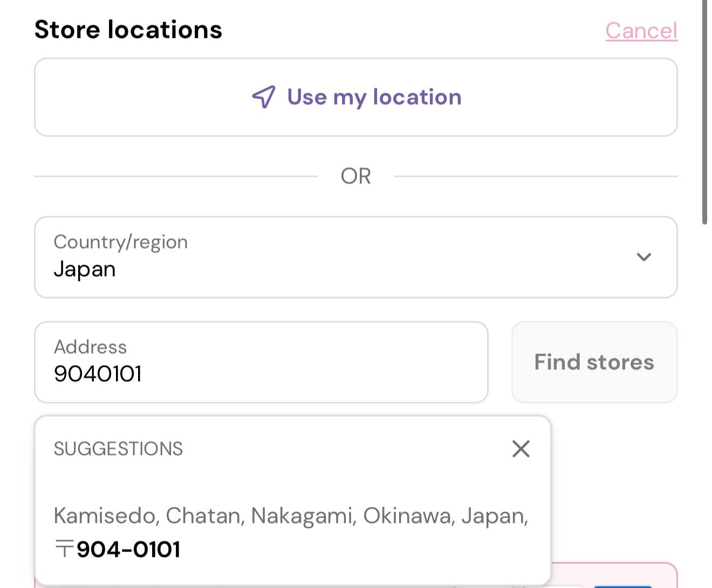Close the suggestions popup with X

click(x=521, y=448)
